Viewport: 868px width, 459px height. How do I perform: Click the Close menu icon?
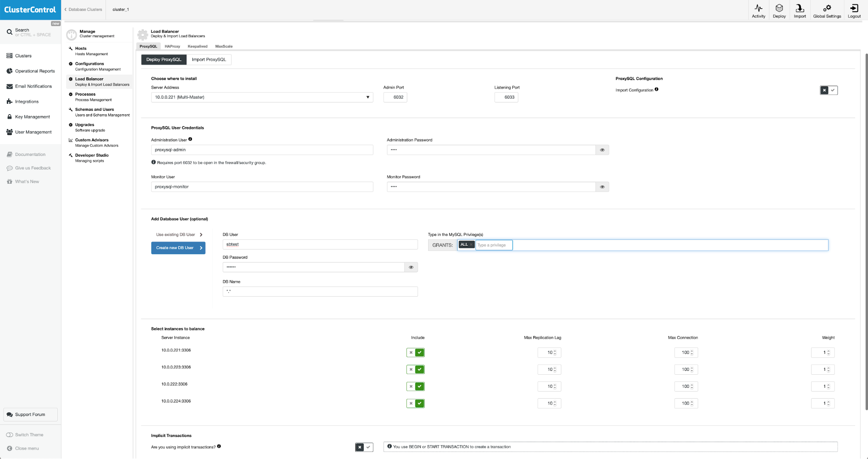coord(10,449)
